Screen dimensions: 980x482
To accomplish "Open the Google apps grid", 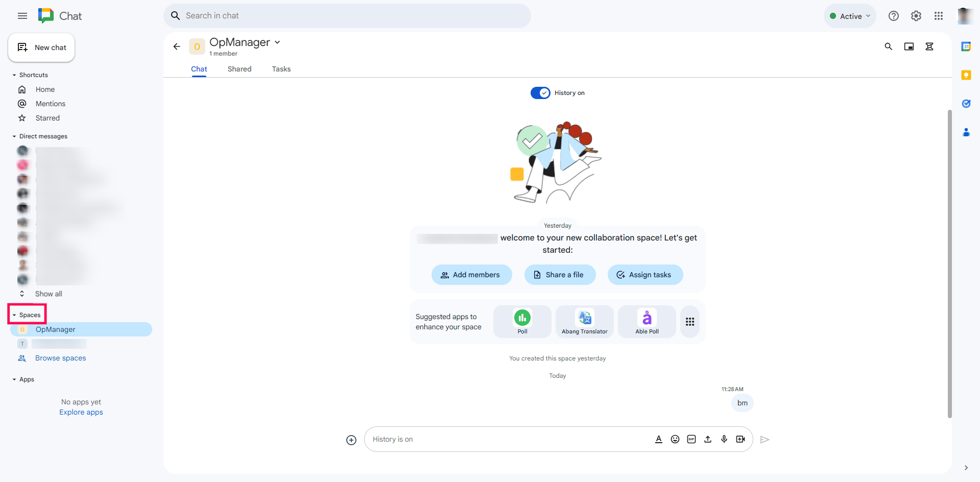I will (939, 16).
